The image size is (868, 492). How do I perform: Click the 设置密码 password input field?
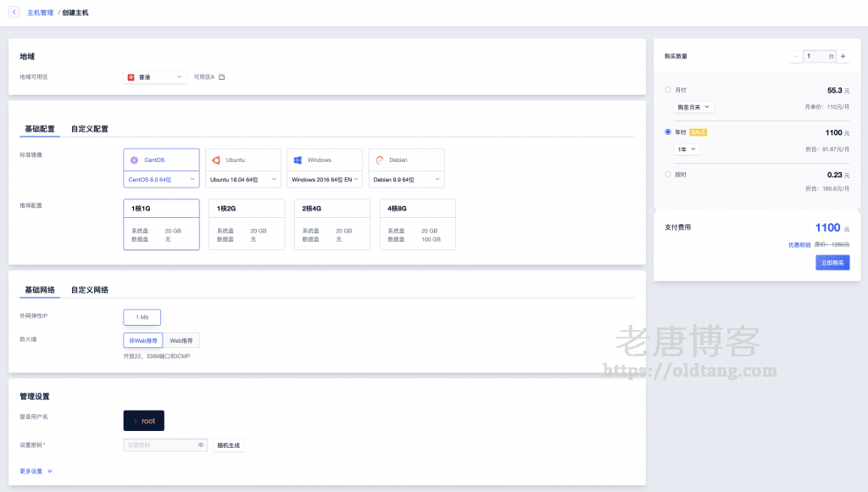(159, 444)
